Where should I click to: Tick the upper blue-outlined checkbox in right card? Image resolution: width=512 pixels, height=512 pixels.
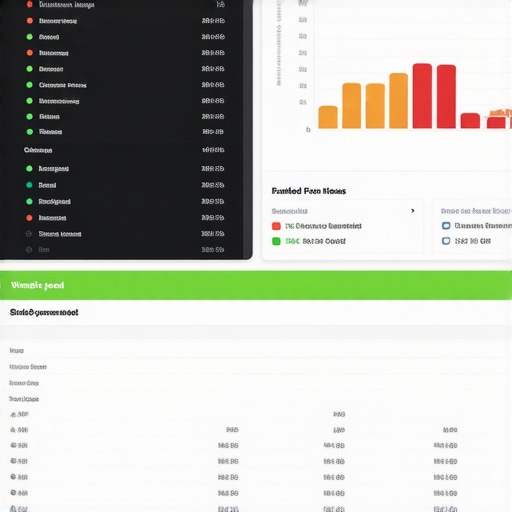(446, 226)
